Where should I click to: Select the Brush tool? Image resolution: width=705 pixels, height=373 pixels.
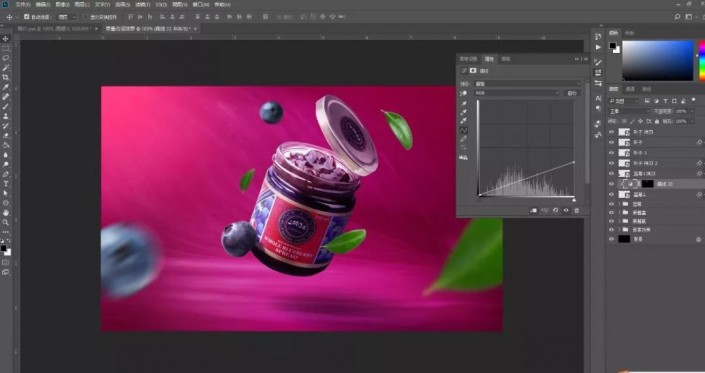point(6,107)
